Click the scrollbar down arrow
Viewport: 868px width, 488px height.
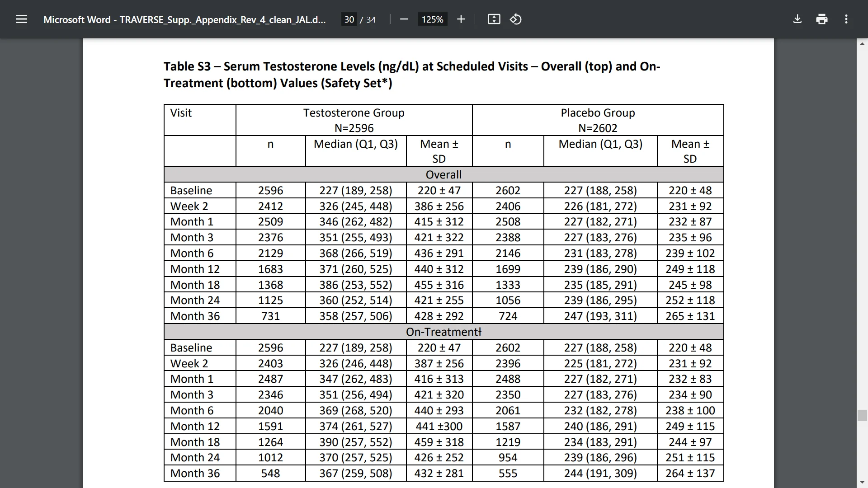point(862,482)
